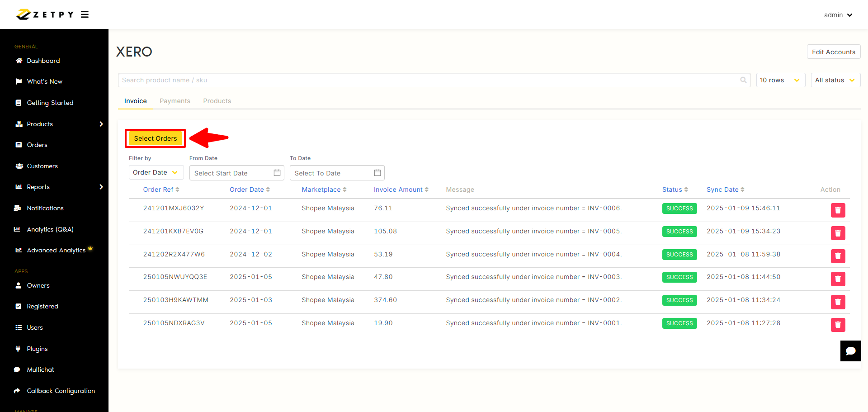Delete the invoice row for order 241201MXJ6032Y
The width and height of the screenshot is (868, 412).
point(838,210)
